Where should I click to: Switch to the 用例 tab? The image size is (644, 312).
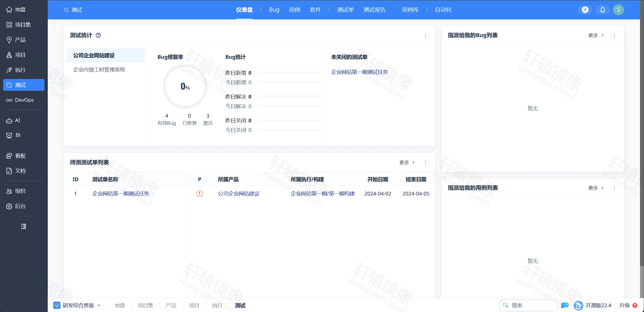click(295, 10)
